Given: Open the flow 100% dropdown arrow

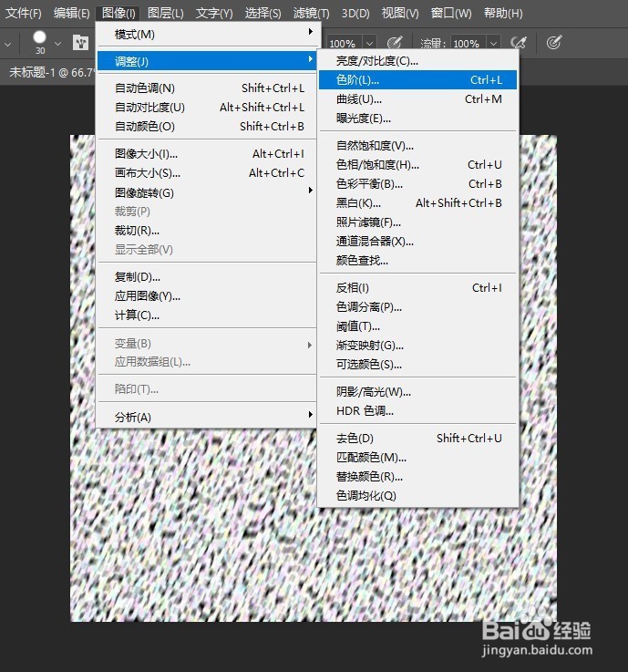Looking at the screenshot, I should tap(493, 43).
